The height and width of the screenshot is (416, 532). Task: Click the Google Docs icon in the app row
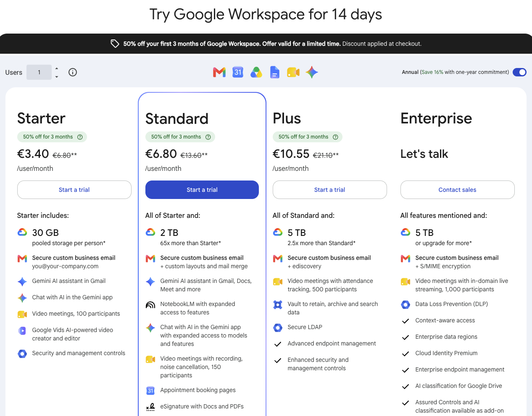(x=275, y=72)
